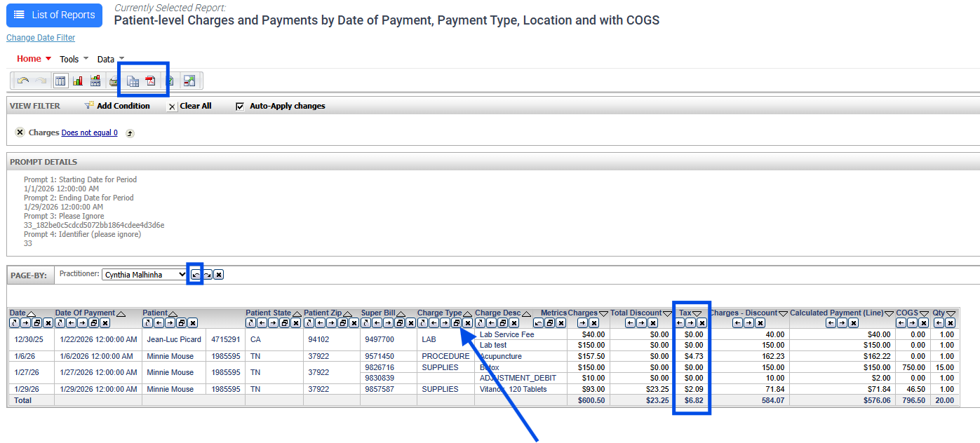Sort by Date column ascending triangle
980x443 pixels.
[x=31, y=313]
